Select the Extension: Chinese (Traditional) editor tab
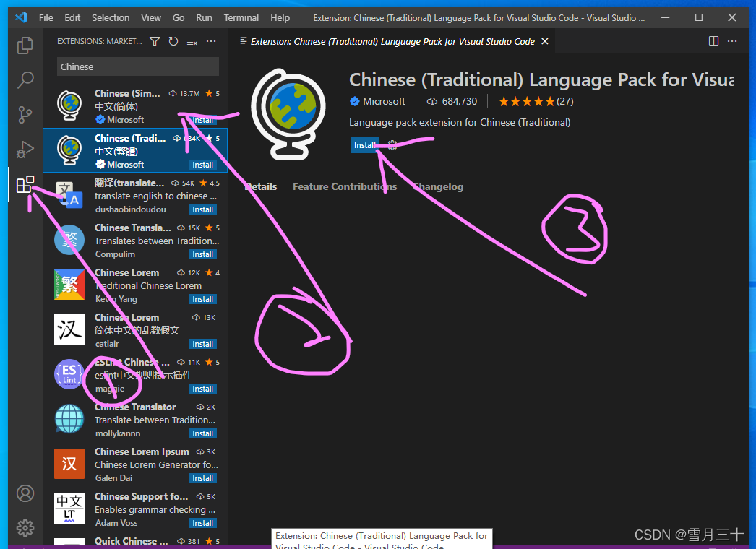Image resolution: width=756 pixels, height=549 pixels. point(392,41)
